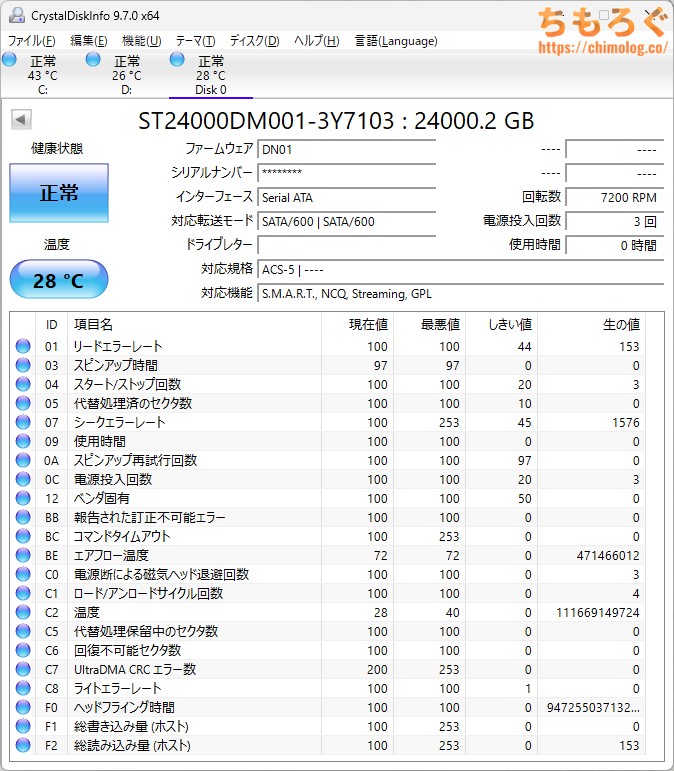Click the rotation rate 7200 RPM field
Viewport: 674px width, 771px height.
tap(615, 197)
